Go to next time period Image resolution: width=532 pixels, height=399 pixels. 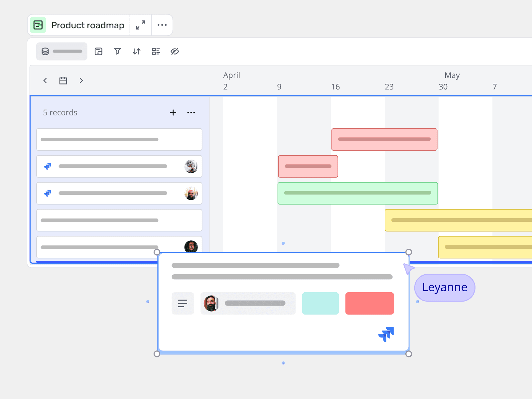(81, 80)
